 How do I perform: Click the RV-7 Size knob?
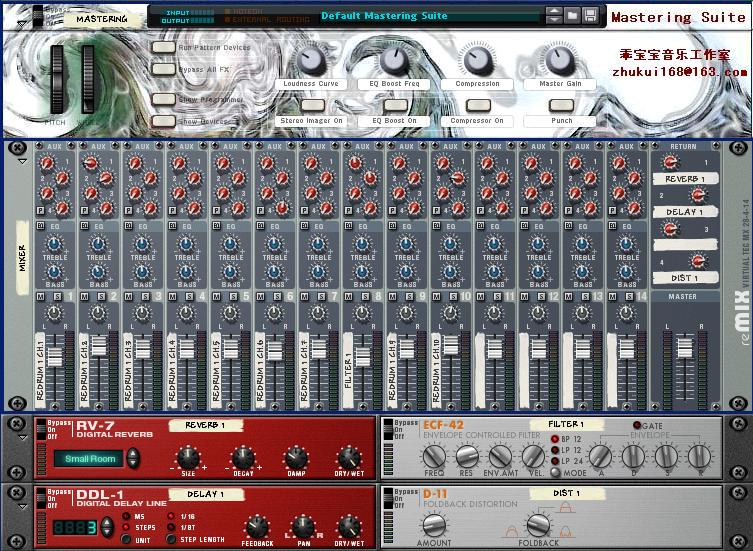point(188,457)
